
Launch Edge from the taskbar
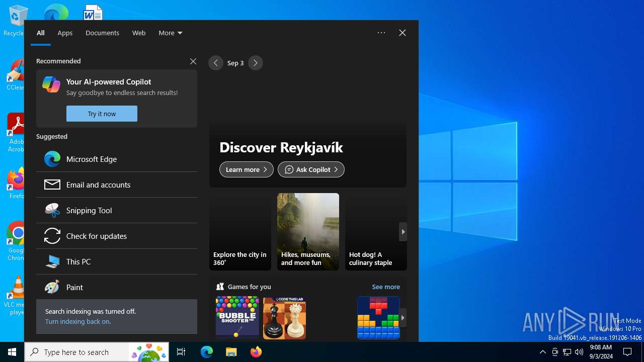pyautogui.click(x=207, y=352)
